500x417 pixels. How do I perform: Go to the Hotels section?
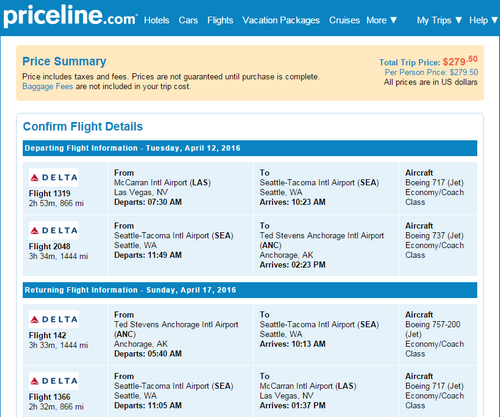click(157, 20)
